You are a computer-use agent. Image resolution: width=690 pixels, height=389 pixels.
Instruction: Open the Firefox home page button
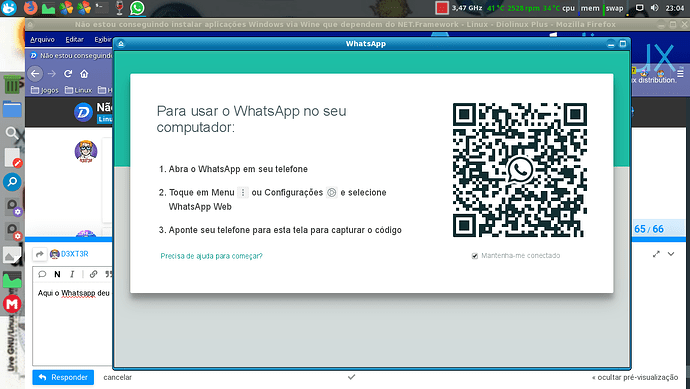pos(84,73)
